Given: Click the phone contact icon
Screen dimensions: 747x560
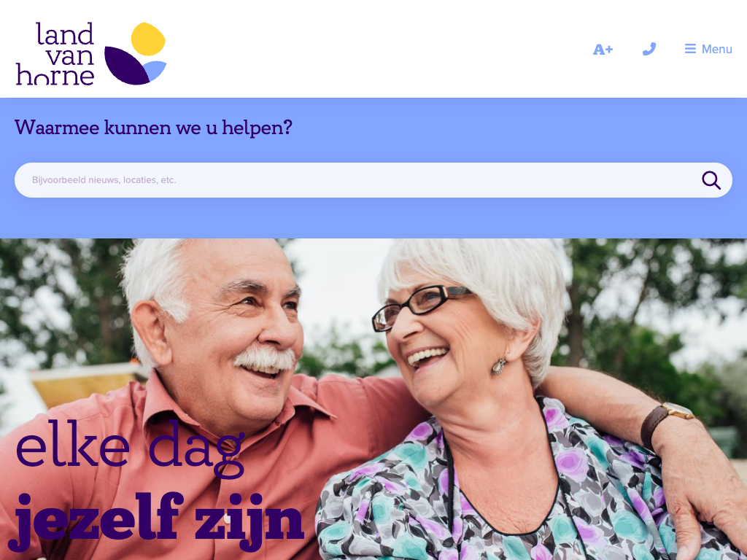Looking at the screenshot, I should 649,49.
